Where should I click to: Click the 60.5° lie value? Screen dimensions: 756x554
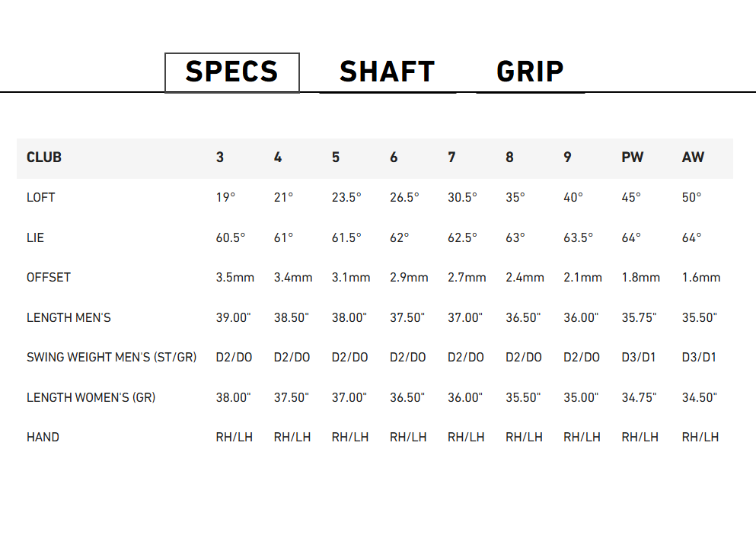[x=231, y=238]
